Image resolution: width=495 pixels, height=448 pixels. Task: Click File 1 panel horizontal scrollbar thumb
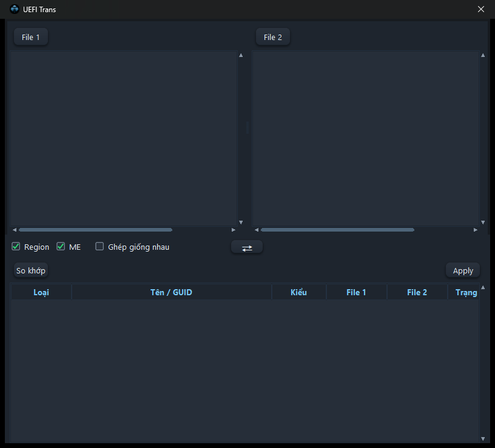point(96,230)
